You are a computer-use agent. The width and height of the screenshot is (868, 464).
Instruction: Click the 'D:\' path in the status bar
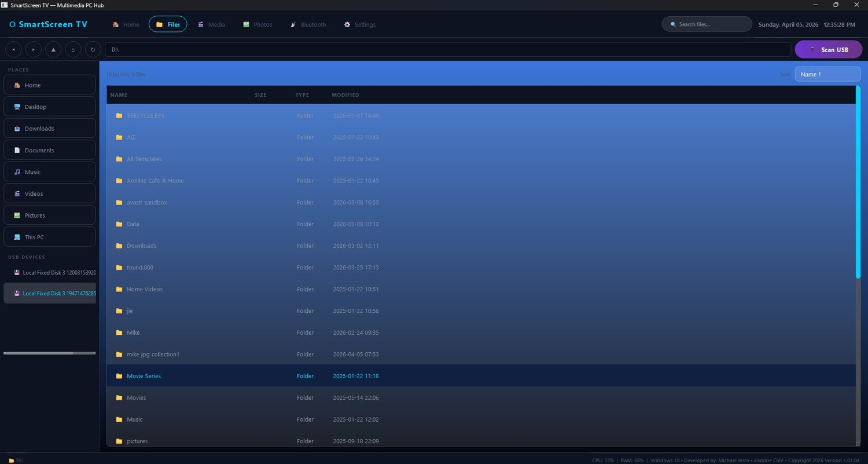click(20, 460)
